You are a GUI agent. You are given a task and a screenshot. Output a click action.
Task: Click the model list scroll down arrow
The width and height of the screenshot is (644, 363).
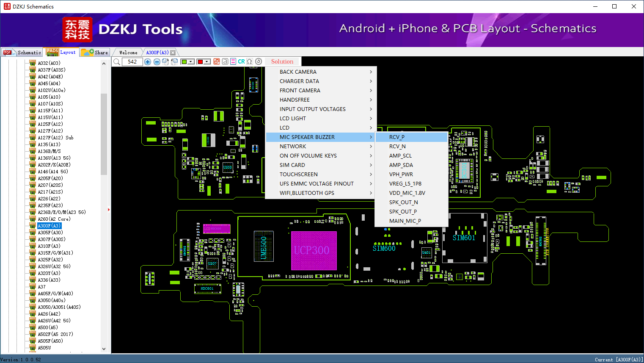point(104,349)
